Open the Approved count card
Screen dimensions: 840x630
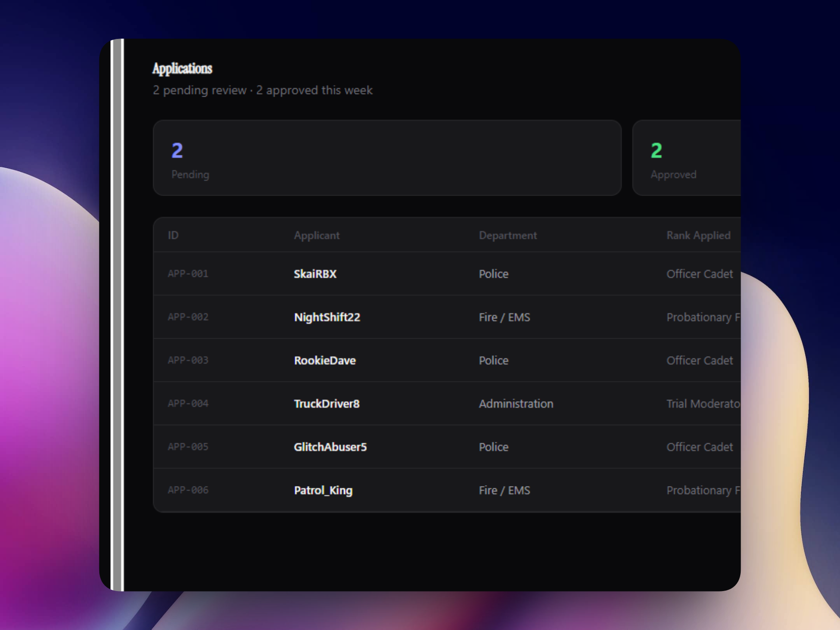pos(686,157)
